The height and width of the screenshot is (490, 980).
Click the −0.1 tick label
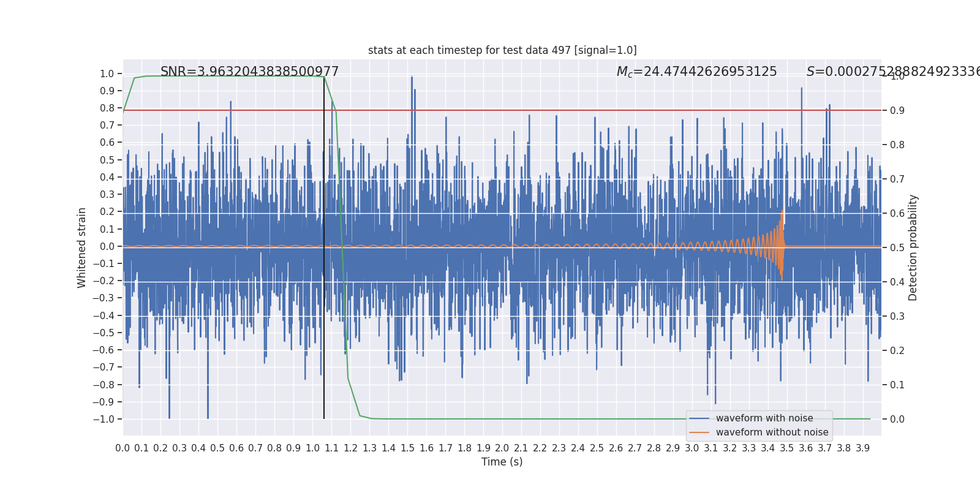coord(104,263)
